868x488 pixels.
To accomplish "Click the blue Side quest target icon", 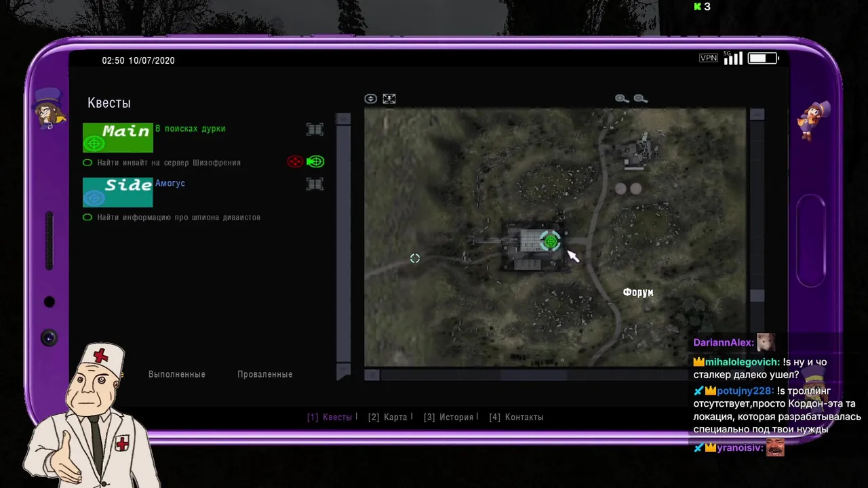I will point(94,198).
